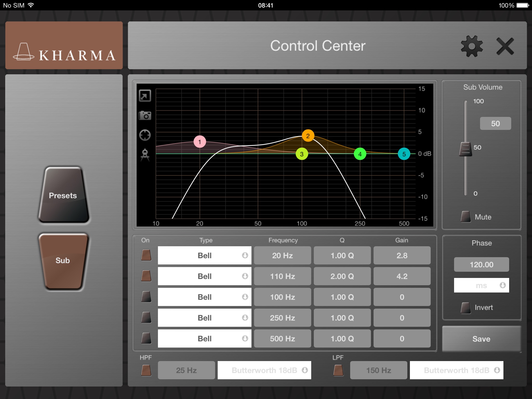Edit the 4.2 gain field
The width and height of the screenshot is (532, 399).
pyautogui.click(x=402, y=276)
